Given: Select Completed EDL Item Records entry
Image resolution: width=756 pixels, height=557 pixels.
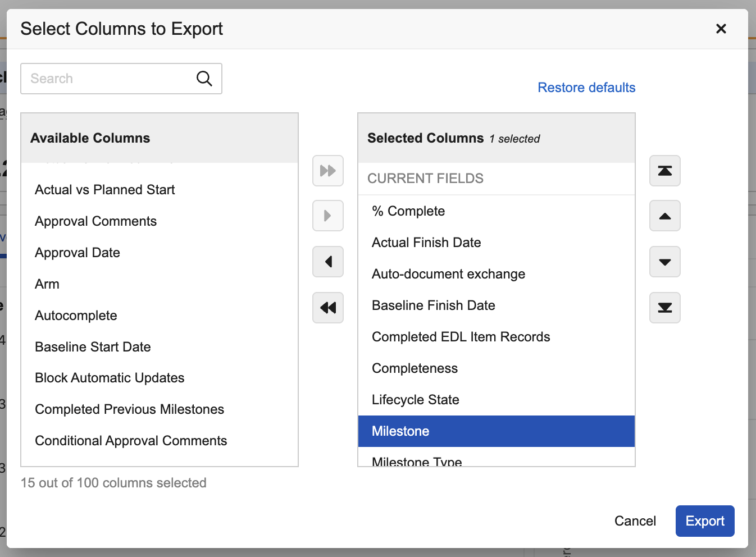Looking at the screenshot, I should (461, 337).
